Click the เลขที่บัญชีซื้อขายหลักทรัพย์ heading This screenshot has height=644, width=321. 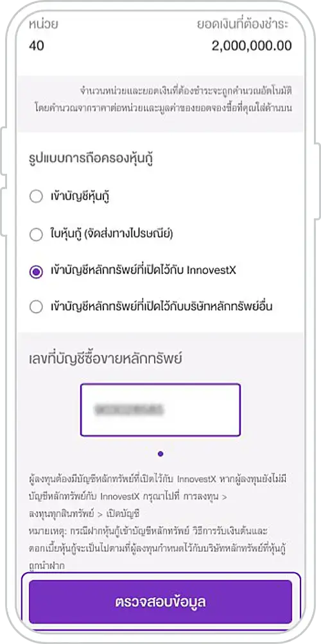[106, 359]
